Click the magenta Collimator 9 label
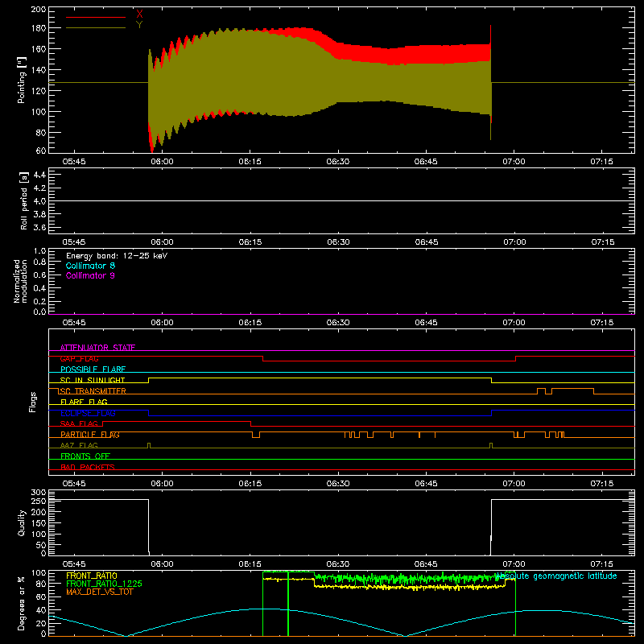The image size is (644, 644). tap(90, 275)
